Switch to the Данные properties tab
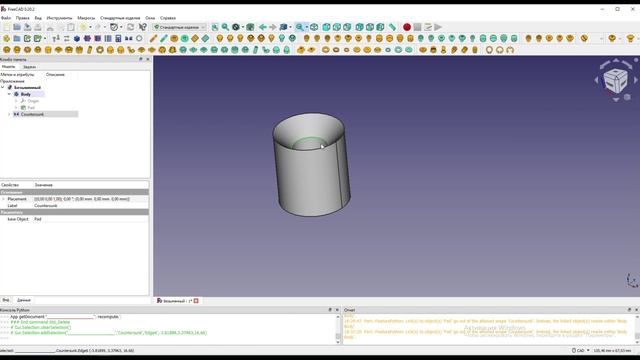This screenshot has width=640, height=360. pyautogui.click(x=24, y=300)
